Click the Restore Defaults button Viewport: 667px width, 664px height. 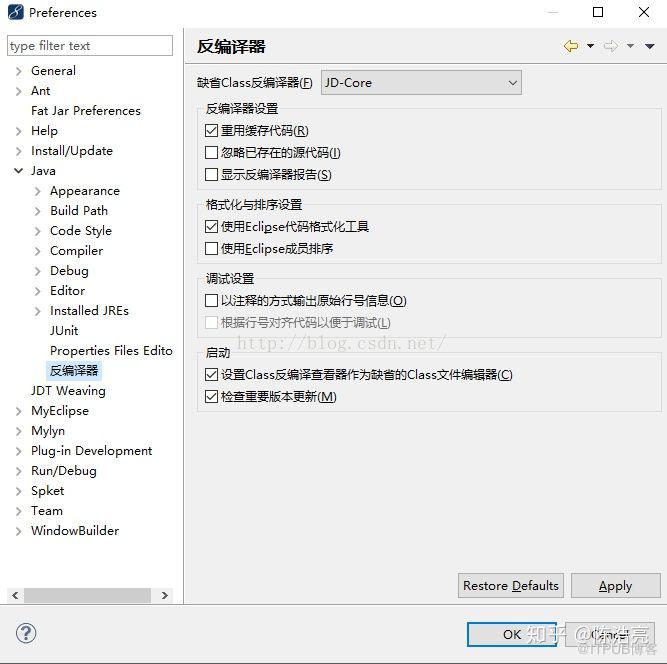point(511,585)
